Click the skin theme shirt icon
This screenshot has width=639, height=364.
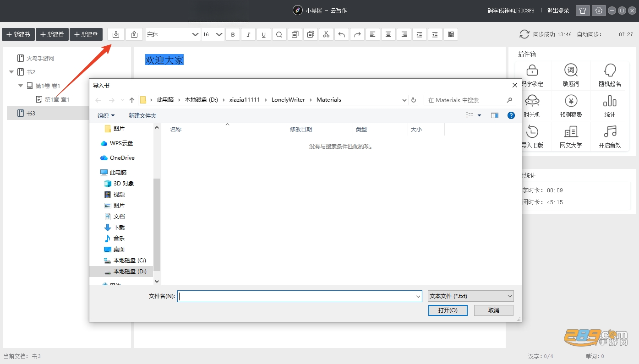[583, 11]
